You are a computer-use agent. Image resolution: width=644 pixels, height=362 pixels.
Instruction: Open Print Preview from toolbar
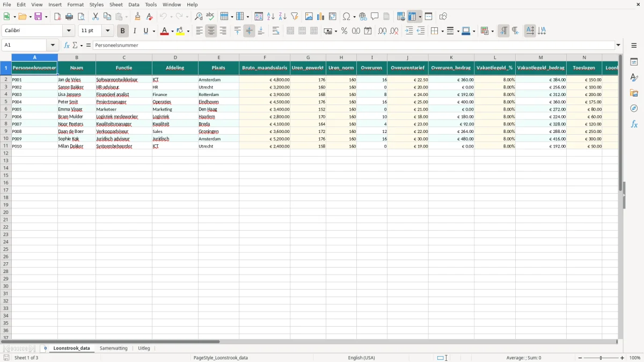click(x=81, y=17)
